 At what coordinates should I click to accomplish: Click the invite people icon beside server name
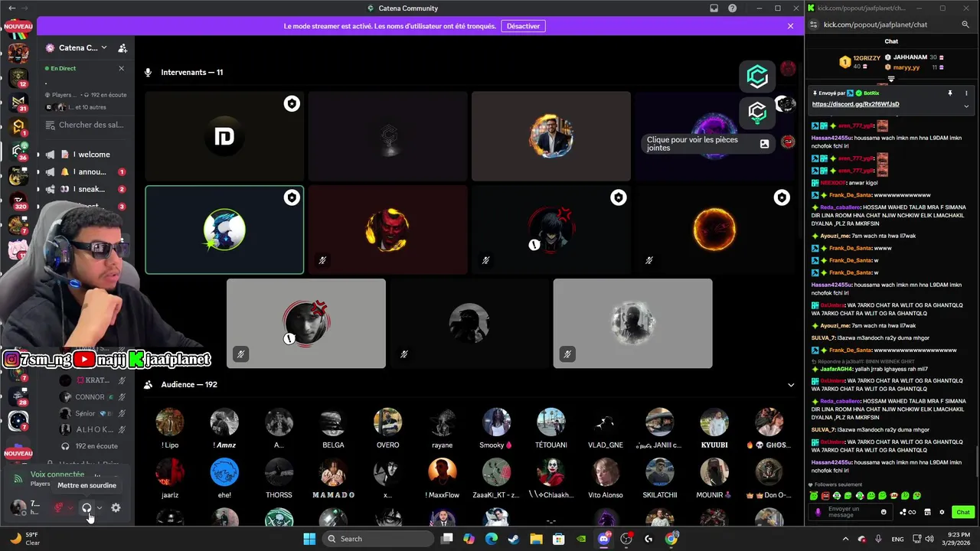point(122,47)
